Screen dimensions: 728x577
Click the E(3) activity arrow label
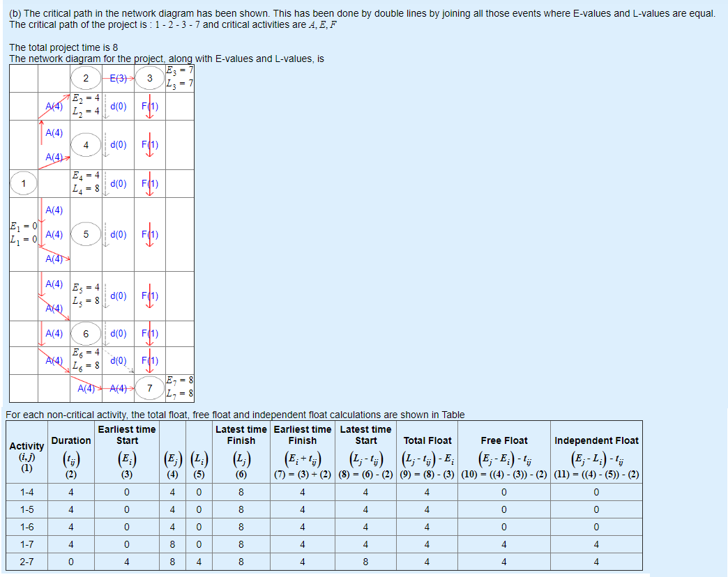click(118, 78)
